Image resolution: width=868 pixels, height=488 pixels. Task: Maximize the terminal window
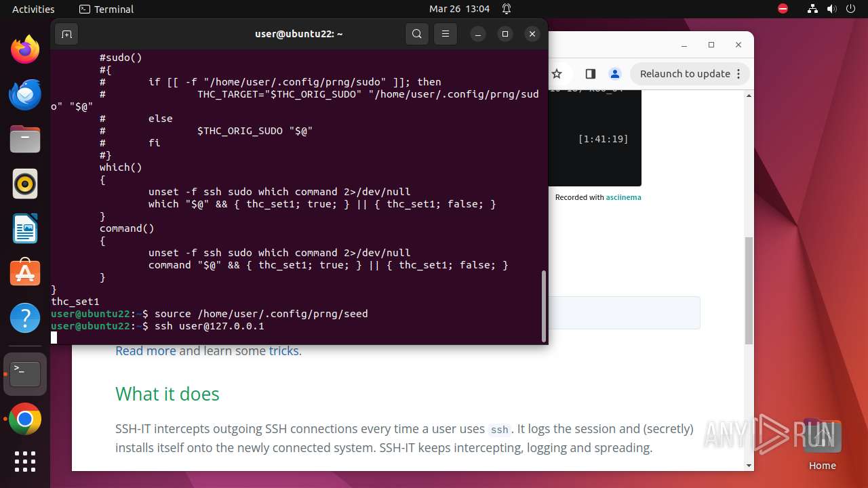[x=505, y=34]
